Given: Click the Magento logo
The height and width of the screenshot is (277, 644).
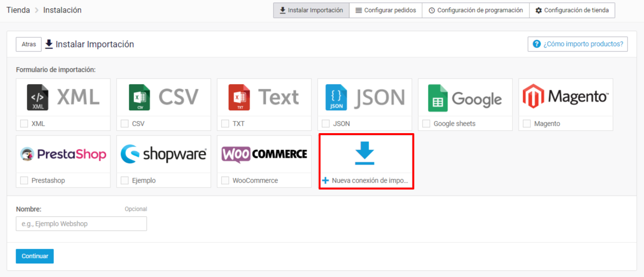Looking at the screenshot, I should pyautogui.click(x=566, y=97).
